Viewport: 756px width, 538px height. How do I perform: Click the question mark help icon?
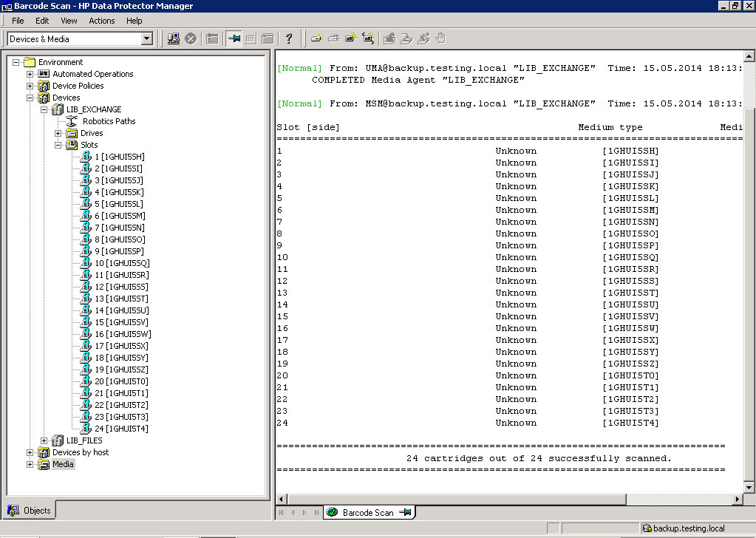pos(289,38)
